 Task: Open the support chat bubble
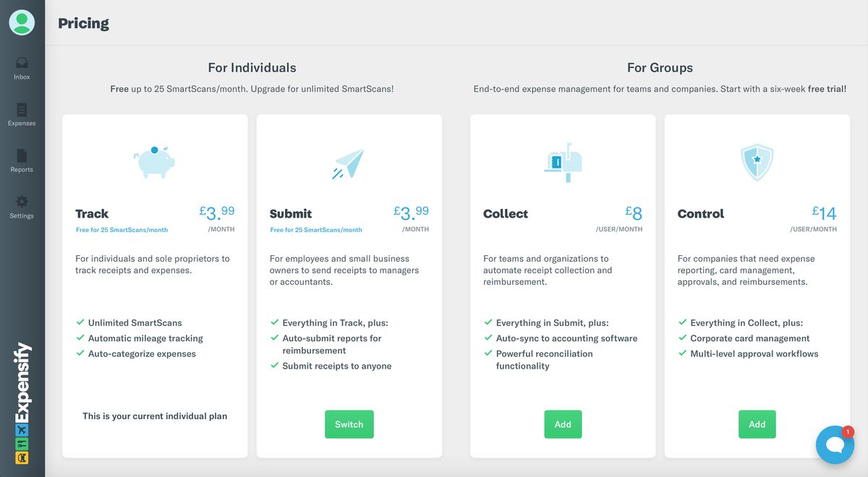pos(835,444)
